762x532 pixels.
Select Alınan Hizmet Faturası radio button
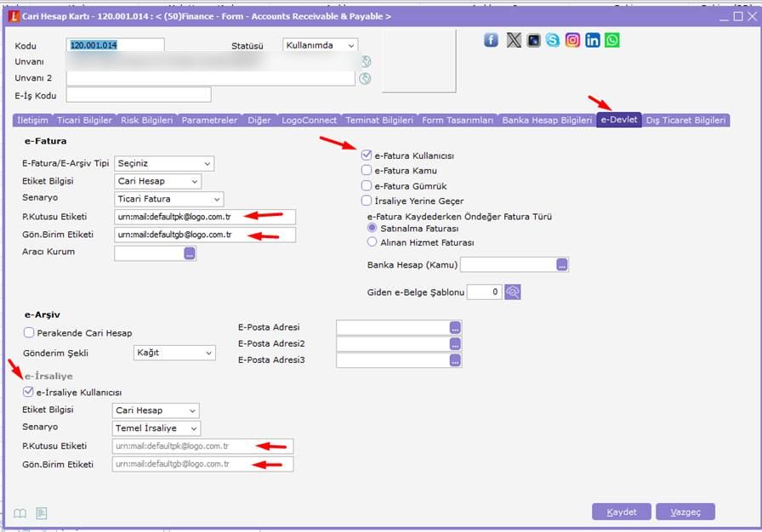372,241
